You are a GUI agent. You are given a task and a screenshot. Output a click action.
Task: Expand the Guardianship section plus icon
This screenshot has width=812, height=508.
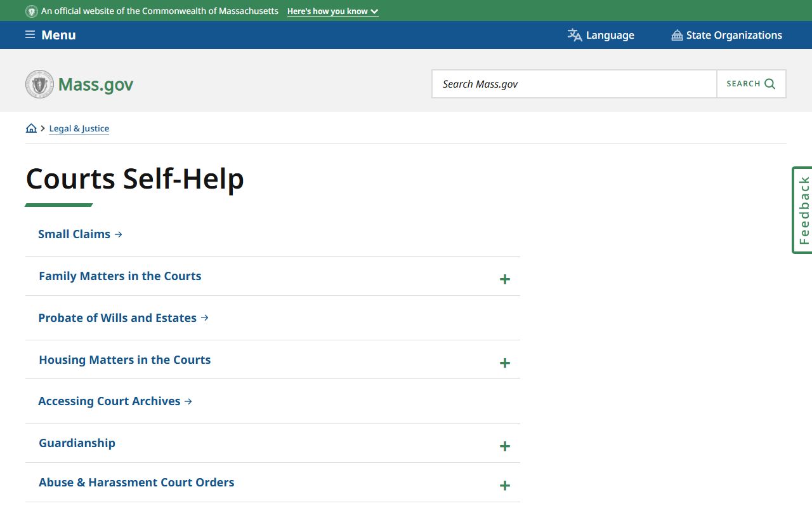click(505, 446)
